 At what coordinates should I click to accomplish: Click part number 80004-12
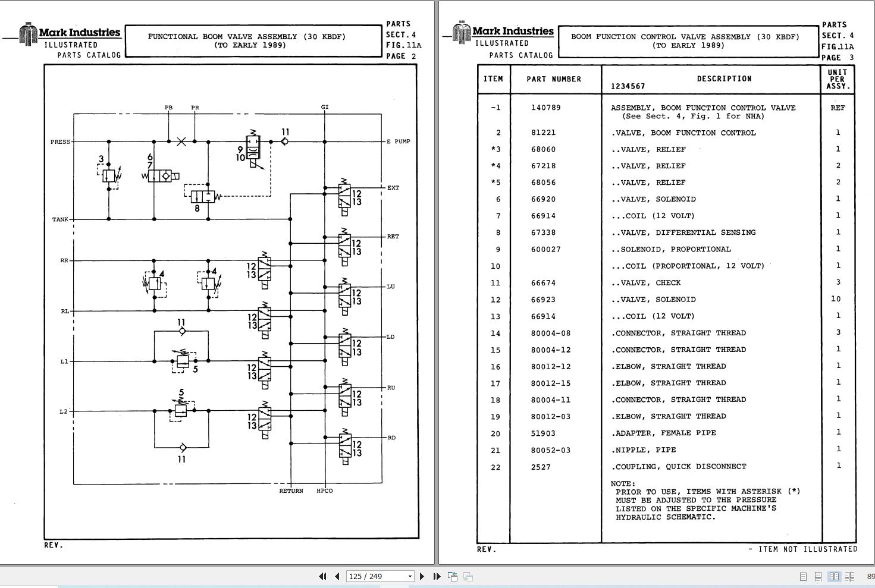pyautogui.click(x=551, y=350)
